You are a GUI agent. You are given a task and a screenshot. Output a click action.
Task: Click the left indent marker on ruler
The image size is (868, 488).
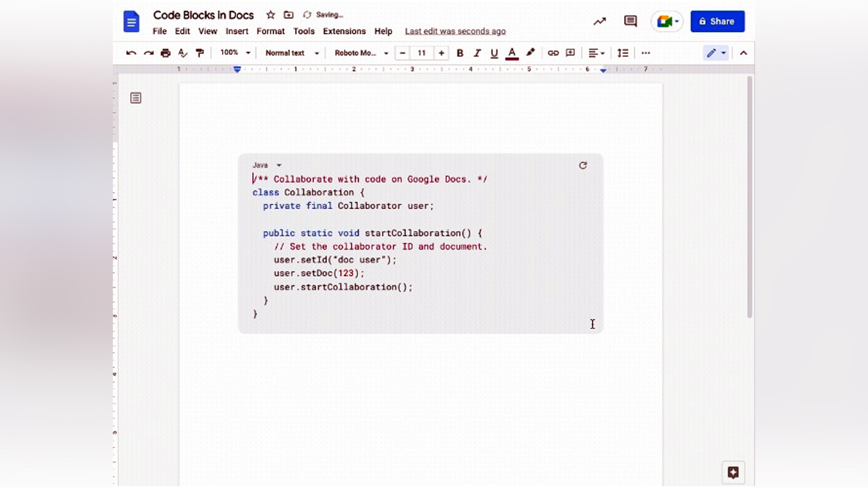[x=237, y=69]
